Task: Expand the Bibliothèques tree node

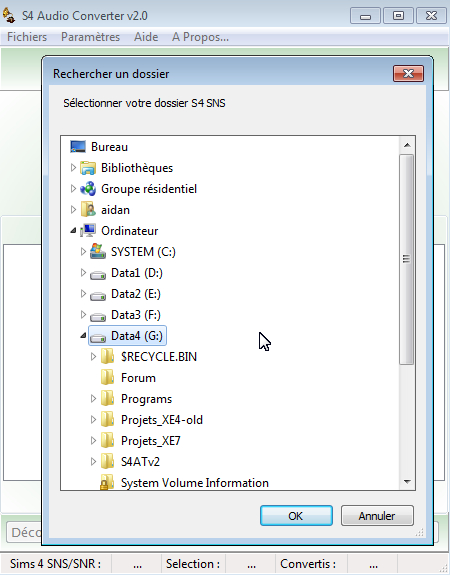Action: (73, 168)
